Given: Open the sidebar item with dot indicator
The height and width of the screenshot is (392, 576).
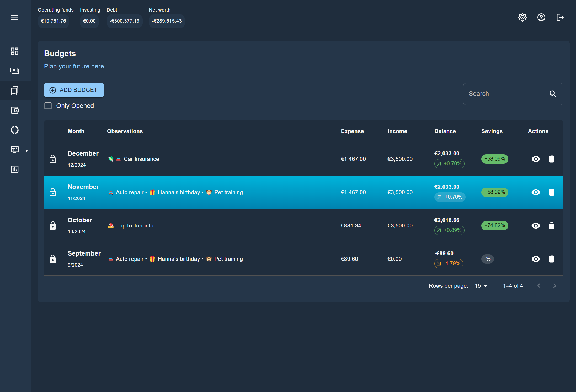Looking at the screenshot, I should pos(15,150).
